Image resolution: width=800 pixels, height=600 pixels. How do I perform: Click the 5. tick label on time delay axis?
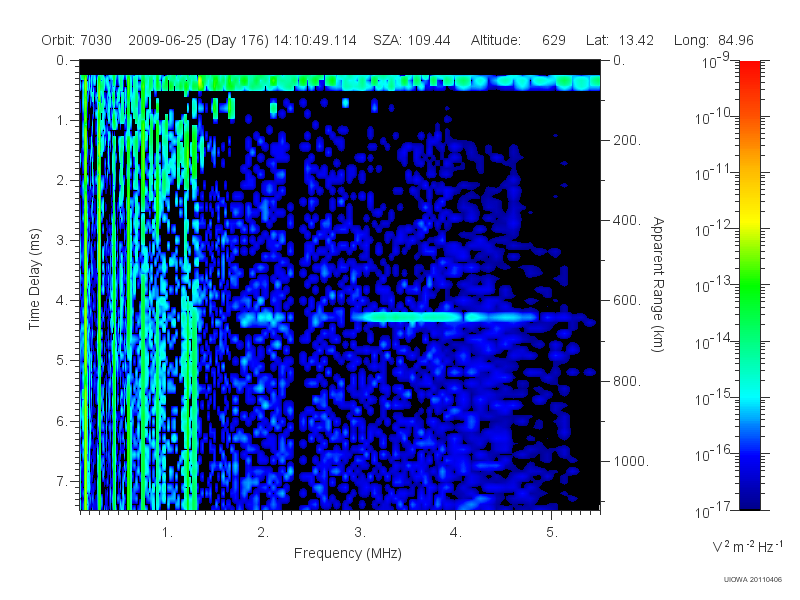tap(61, 360)
